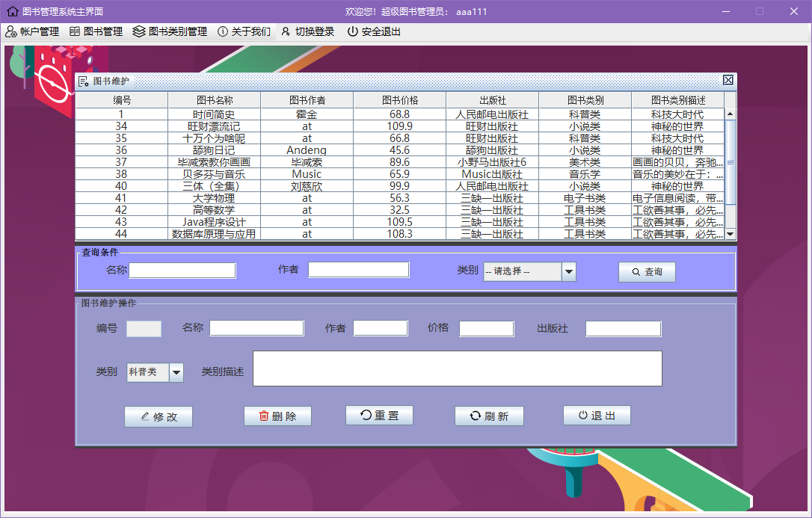812x518 pixels.
Task: Click the table scrollbar down arrow
Action: (731, 234)
